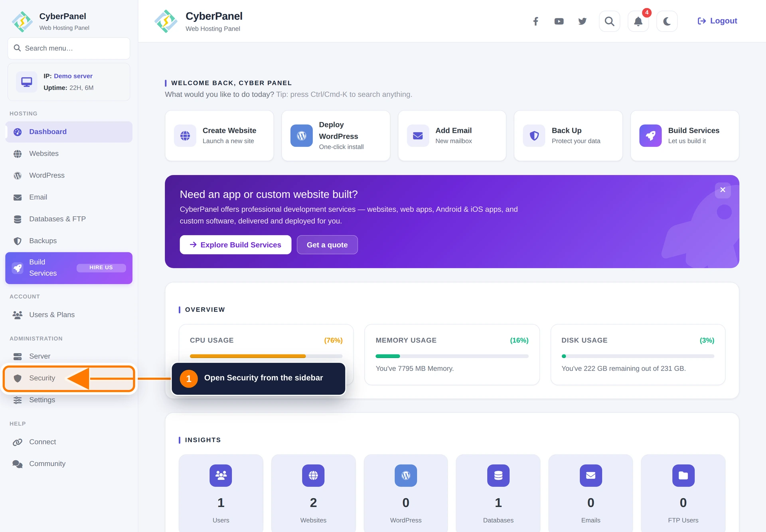Viewport: 766px width, 532px height.
Task: Click the Users insight icon
Action: click(x=221, y=475)
